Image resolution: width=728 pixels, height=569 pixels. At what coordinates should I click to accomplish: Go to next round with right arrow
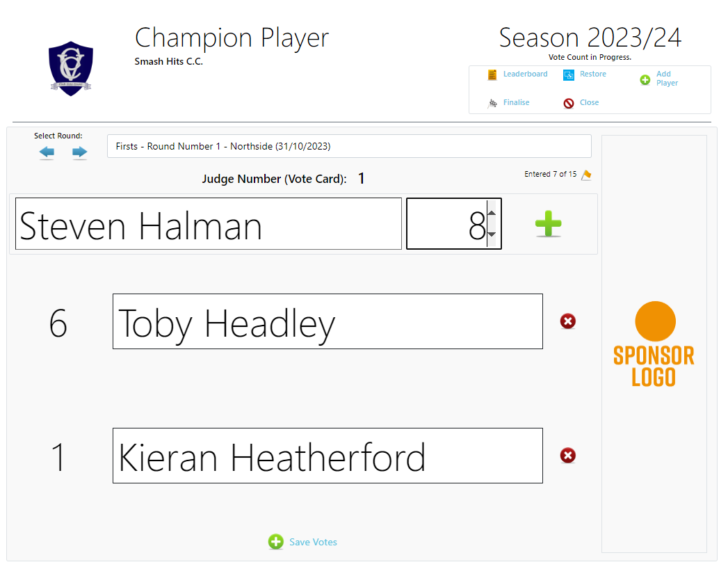[80, 152]
